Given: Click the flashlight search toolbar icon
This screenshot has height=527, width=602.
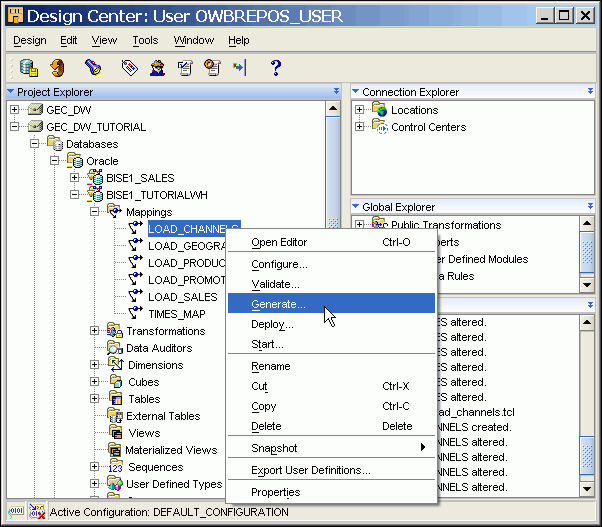Looking at the screenshot, I should pyautogui.click(x=93, y=68).
